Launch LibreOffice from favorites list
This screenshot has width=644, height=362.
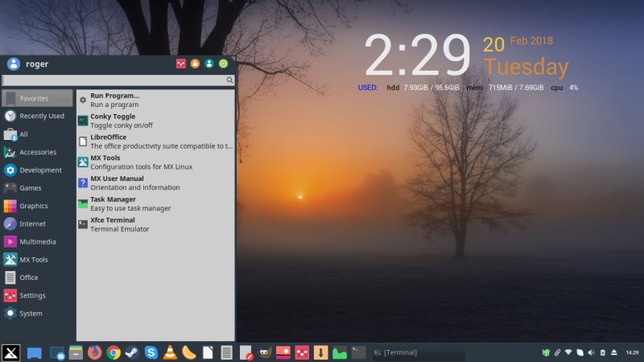[x=155, y=142]
